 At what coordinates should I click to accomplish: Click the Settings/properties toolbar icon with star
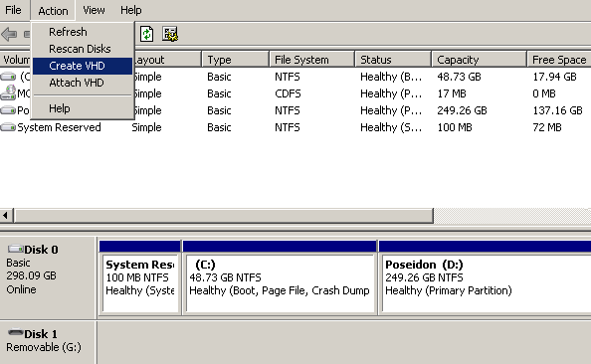[x=170, y=34]
